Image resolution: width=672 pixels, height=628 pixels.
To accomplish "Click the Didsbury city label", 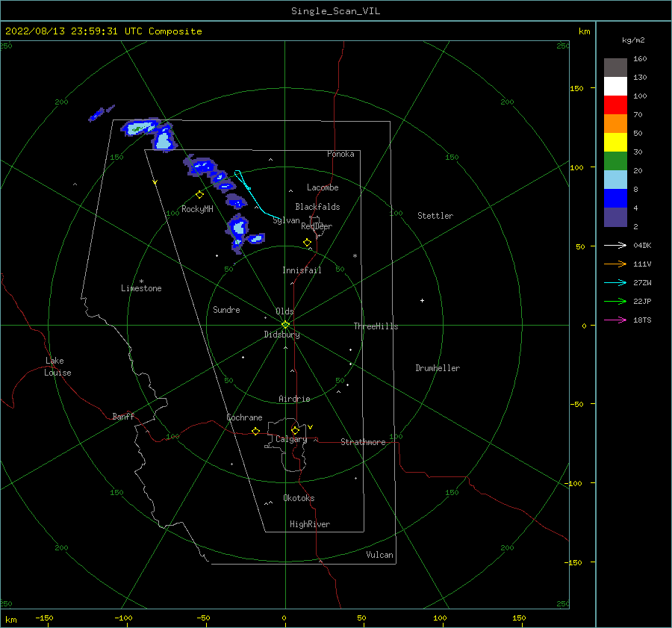I will [281, 335].
